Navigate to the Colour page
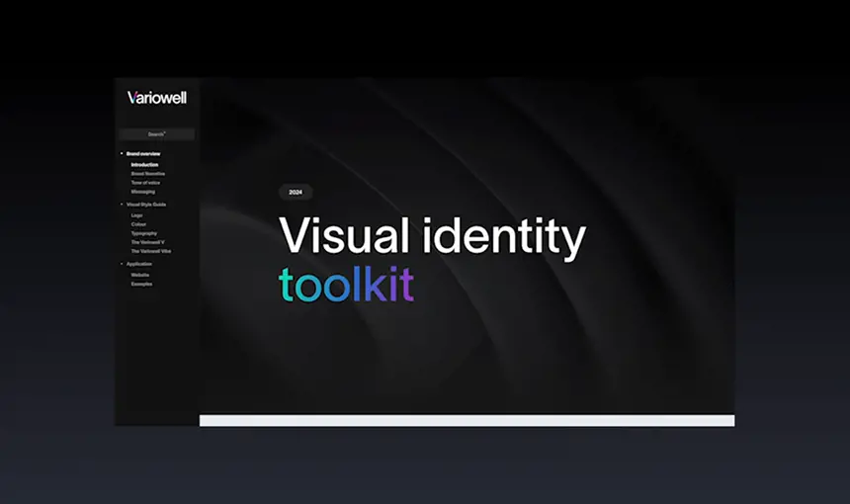 [x=138, y=224]
